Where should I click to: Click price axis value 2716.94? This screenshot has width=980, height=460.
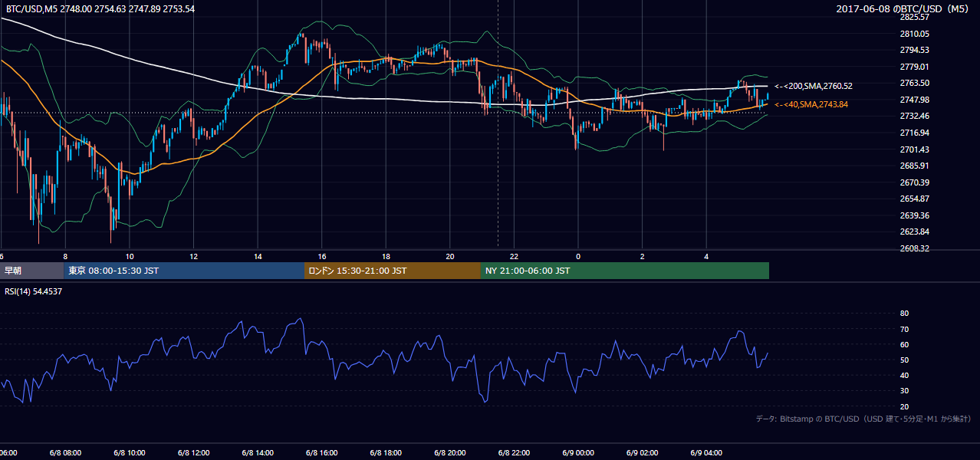point(915,133)
